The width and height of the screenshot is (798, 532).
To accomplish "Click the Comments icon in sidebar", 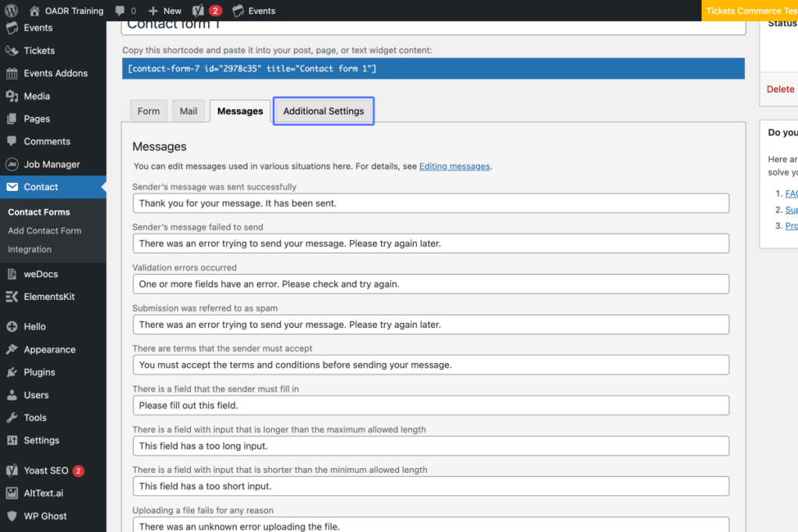I will [x=12, y=142].
